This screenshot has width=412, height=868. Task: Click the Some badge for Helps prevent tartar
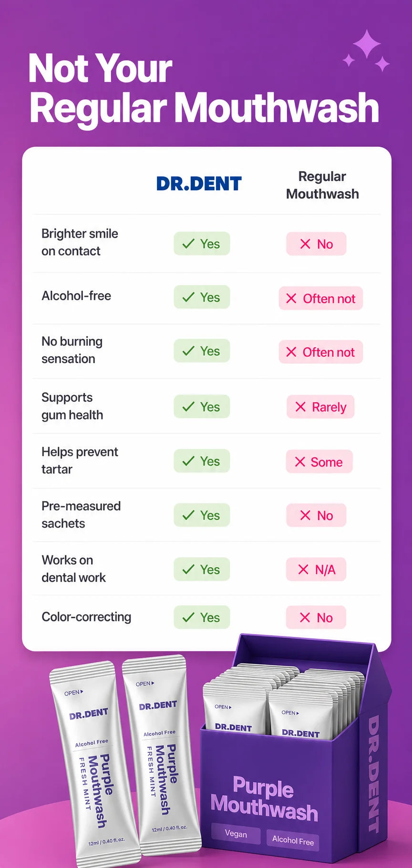pyautogui.click(x=319, y=462)
